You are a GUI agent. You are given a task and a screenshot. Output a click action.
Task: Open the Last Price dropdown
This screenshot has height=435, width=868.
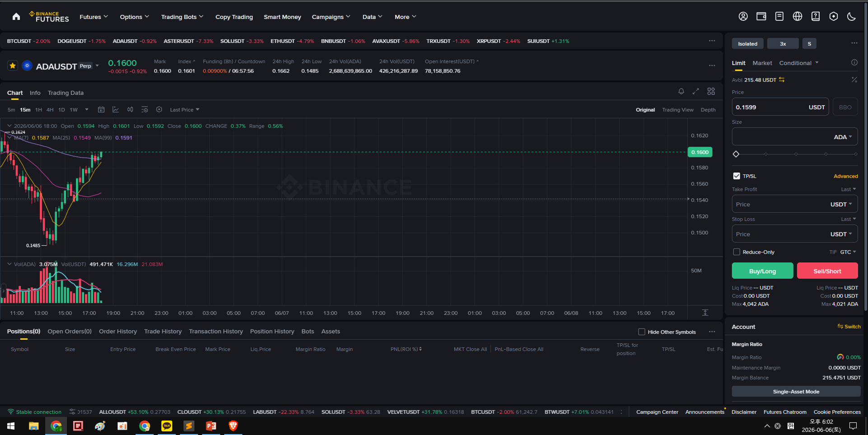click(184, 110)
